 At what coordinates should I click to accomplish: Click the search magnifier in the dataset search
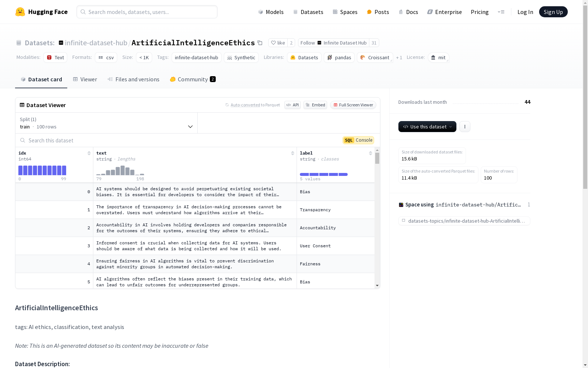[23, 140]
